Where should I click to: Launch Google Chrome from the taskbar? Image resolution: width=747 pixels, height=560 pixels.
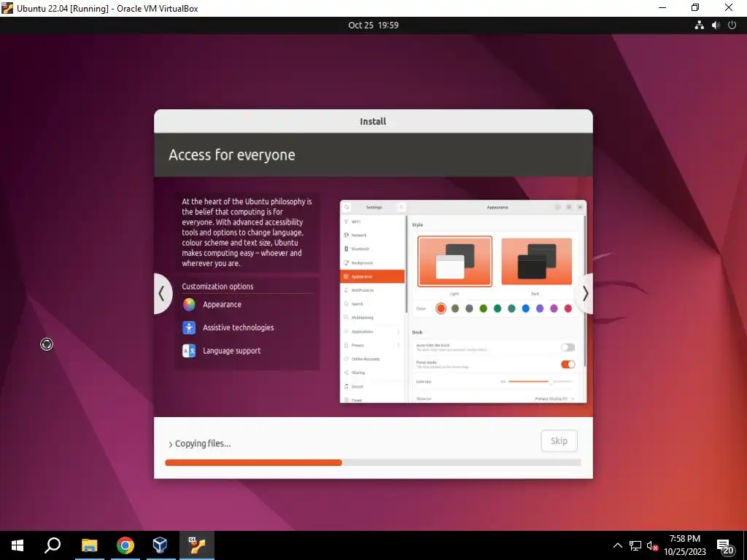click(125, 545)
